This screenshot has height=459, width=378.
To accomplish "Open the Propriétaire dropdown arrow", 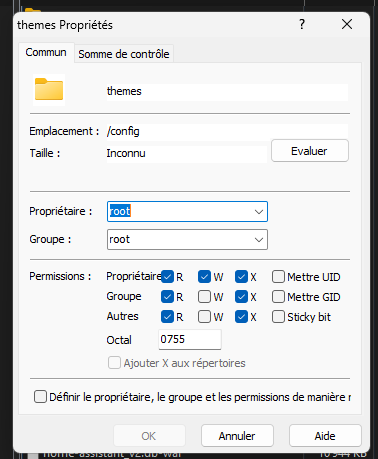I will click(259, 212).
